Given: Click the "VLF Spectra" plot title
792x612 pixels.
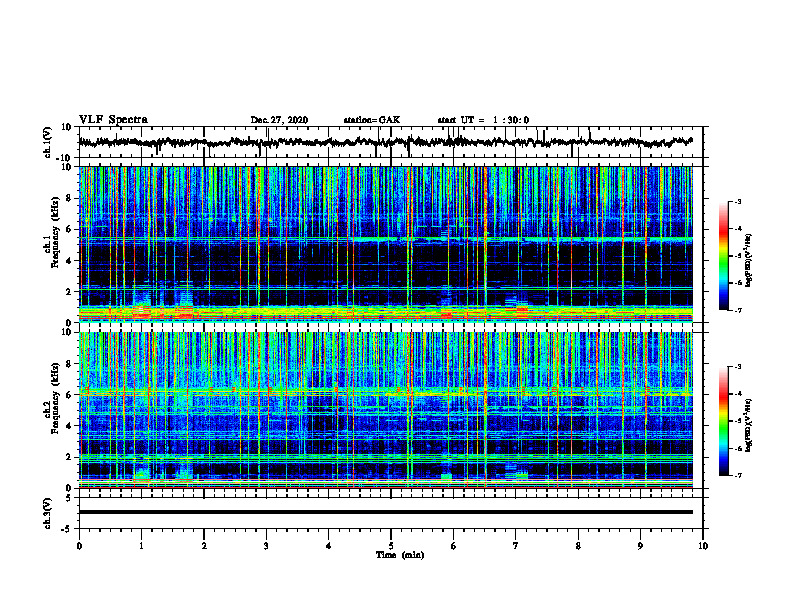Looking at the screenshot, I should [x=113, y=120].
